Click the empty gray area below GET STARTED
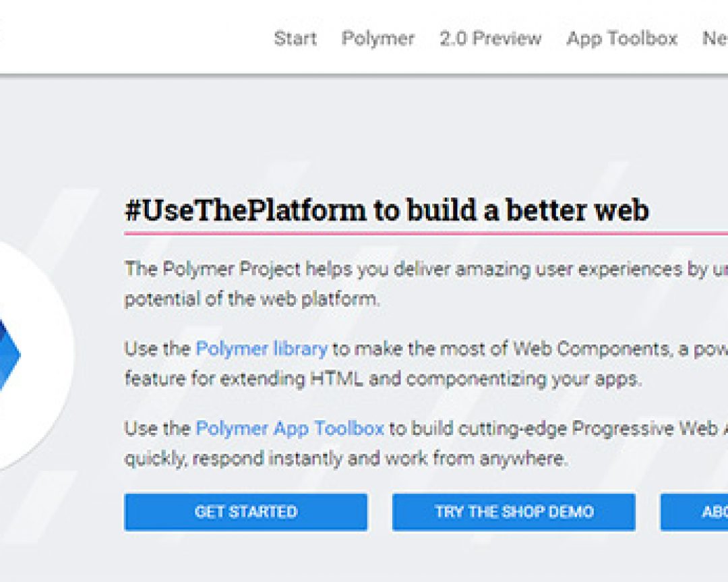Screen dimensions: 728x582 [x=245, y=556]
